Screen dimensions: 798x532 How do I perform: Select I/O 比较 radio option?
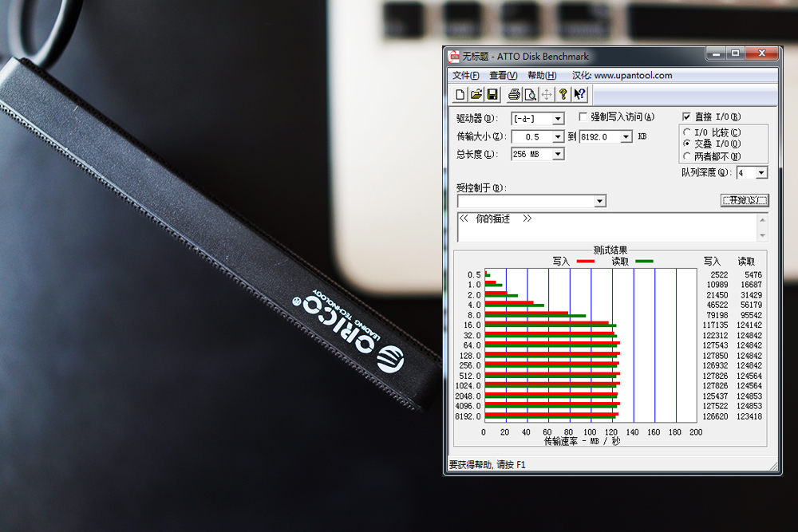point(686,132)
